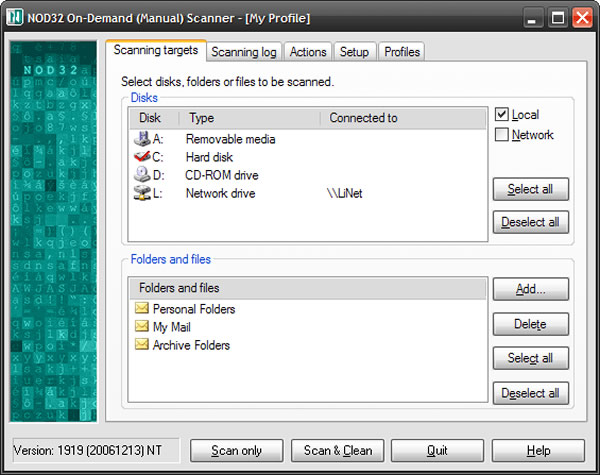
Task: Select the Archive Folders entry text
Action: (191, 345)
